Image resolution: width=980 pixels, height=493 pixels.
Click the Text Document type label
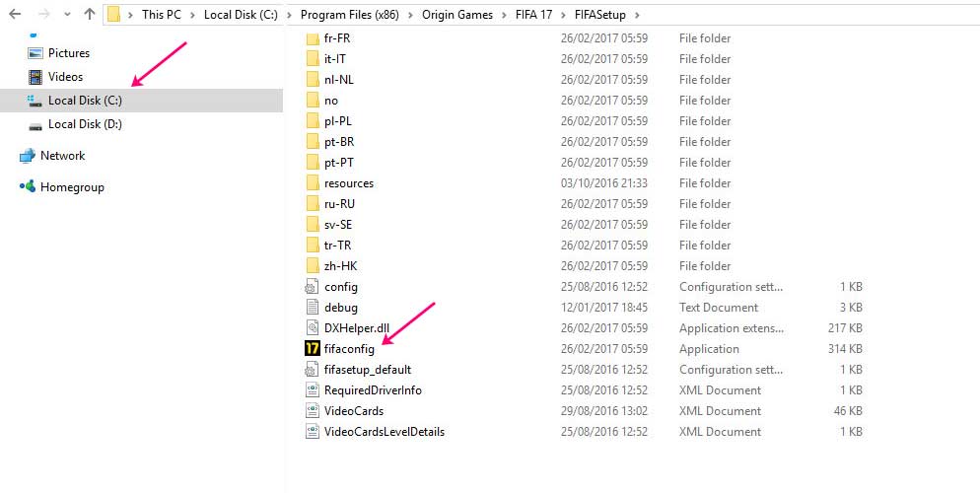click(719, 308)
